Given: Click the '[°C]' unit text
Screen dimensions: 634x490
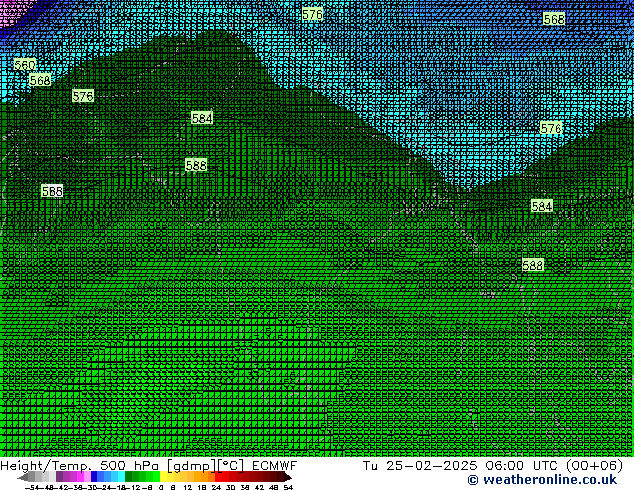Looking at the screenshot, I should click(231, 466).
